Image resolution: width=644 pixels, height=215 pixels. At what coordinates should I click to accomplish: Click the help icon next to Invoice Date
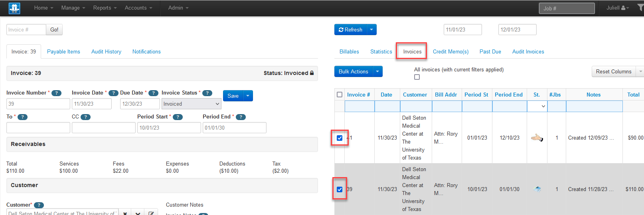pos(113,93)
